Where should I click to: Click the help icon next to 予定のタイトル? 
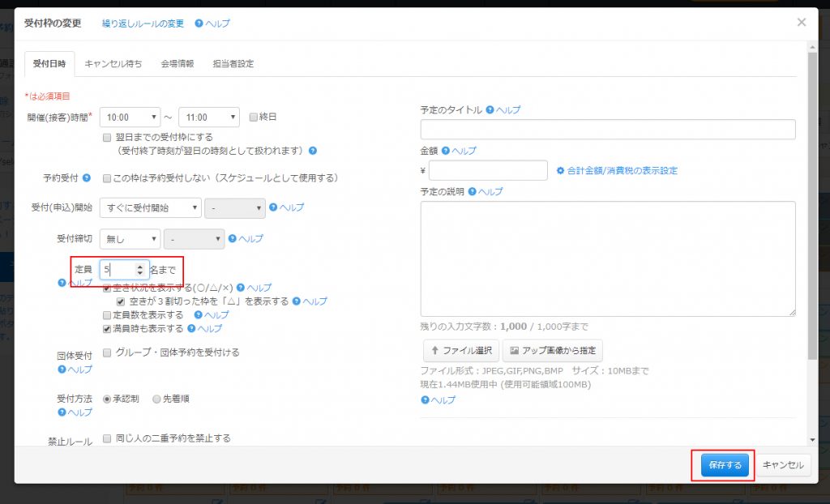[x=490, y=109]
